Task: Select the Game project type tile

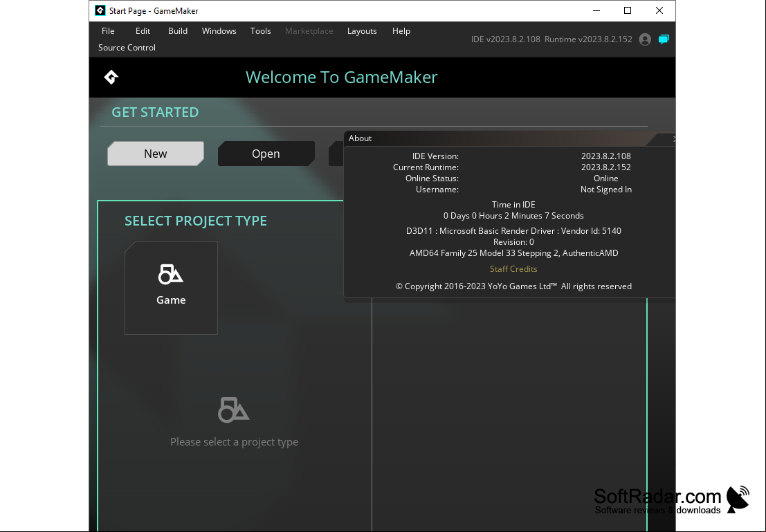Action: [171, 288]
